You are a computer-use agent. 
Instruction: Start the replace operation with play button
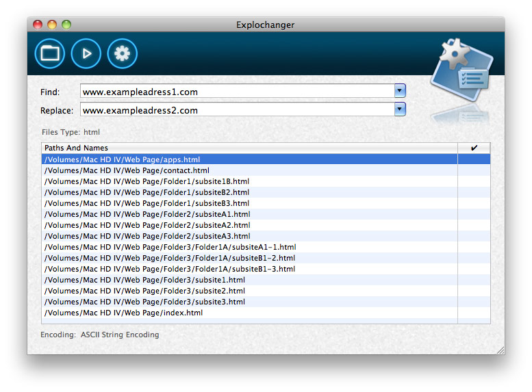coord(86,53)
